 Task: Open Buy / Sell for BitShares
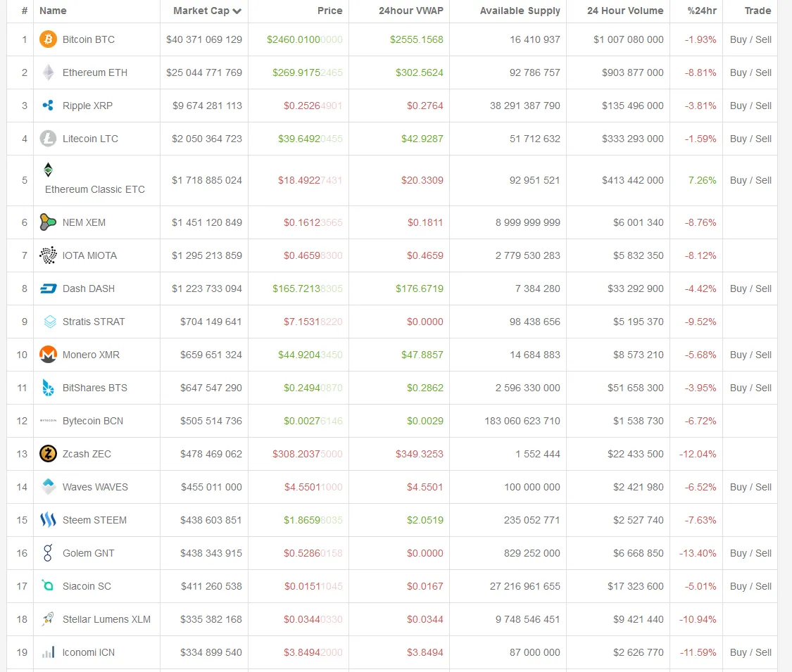[x=750, y=388]
